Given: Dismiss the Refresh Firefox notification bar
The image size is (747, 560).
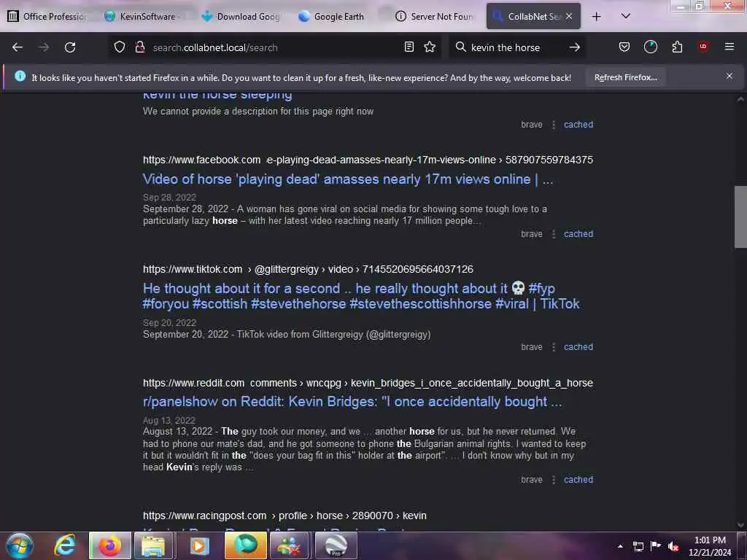Looking at the screenshot, I should point(729,76).
